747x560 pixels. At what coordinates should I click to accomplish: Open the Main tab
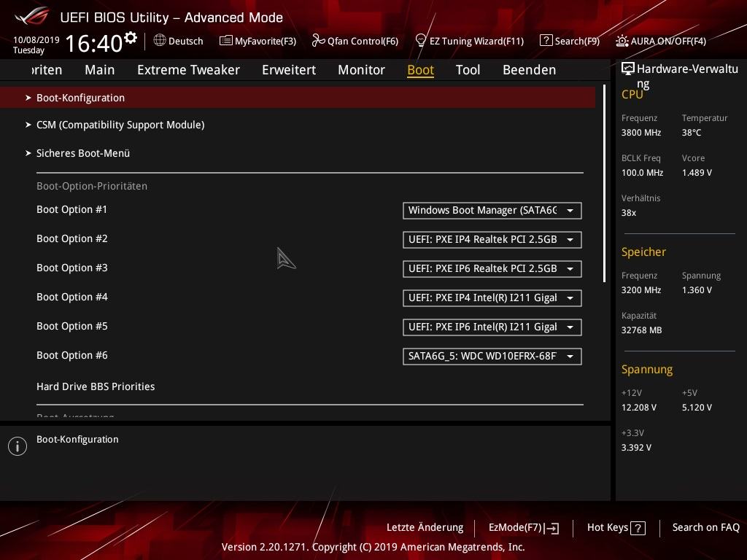[x=99, y=70]
